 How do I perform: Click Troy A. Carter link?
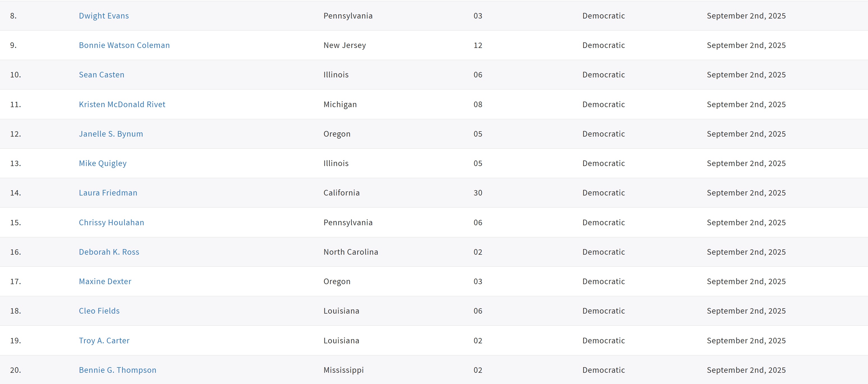104,341
